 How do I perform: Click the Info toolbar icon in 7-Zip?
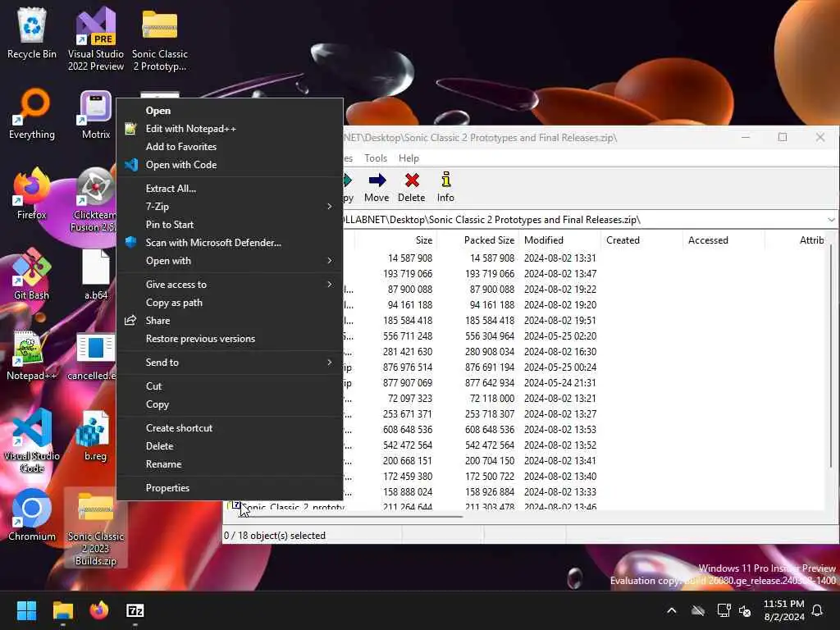tap(445, 187)
